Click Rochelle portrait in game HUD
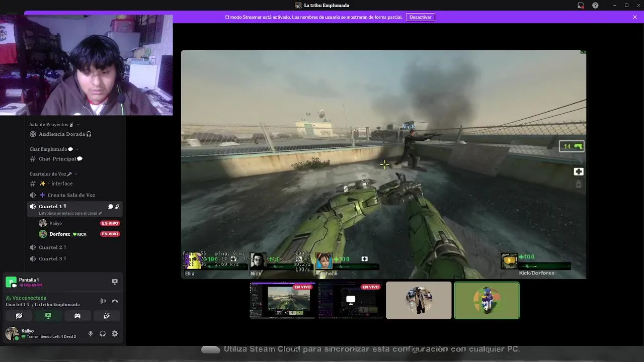 (324, 261)
